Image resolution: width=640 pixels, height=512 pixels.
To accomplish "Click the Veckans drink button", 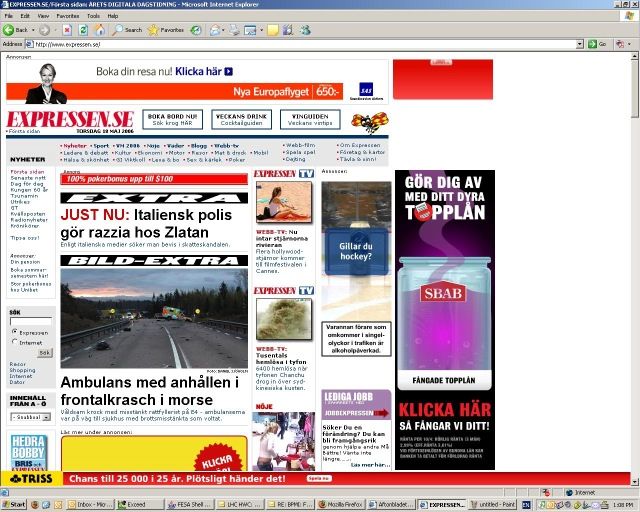I will (241, 119).
